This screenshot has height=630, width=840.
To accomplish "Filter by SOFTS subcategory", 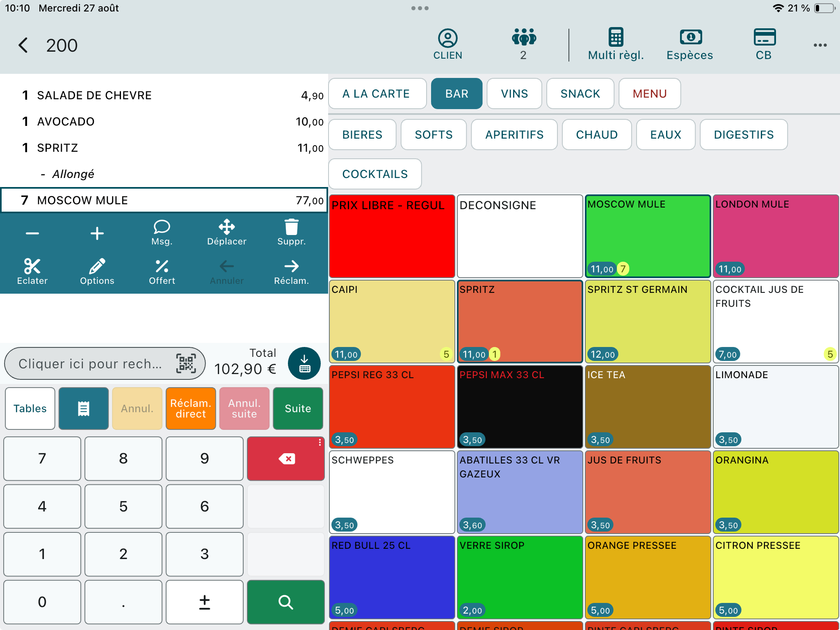I will (x=434, y=135).
